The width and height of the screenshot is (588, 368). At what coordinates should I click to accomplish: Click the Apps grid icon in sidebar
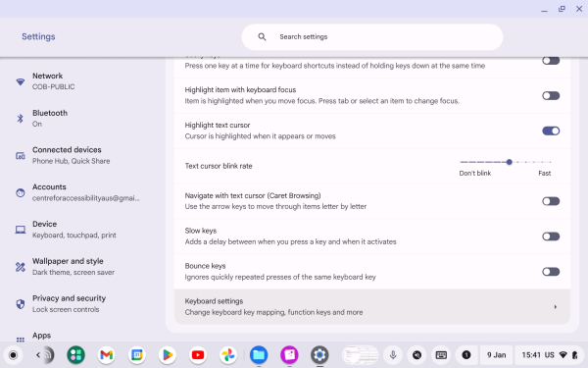[21, 340]
